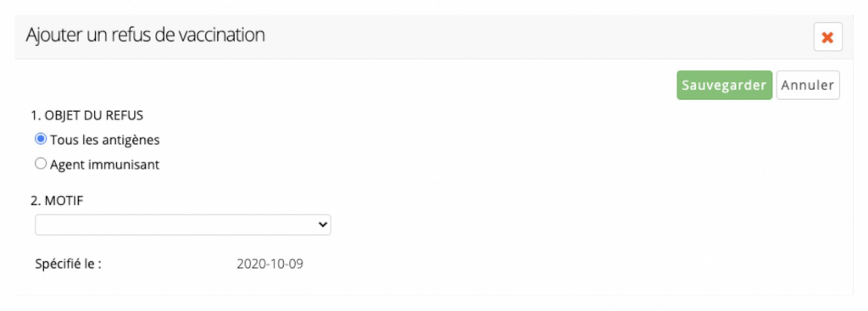This screenshot has height=311, width=868.
Task: Open the MOTIF dropdown list
Action: [x=183, y=225]
